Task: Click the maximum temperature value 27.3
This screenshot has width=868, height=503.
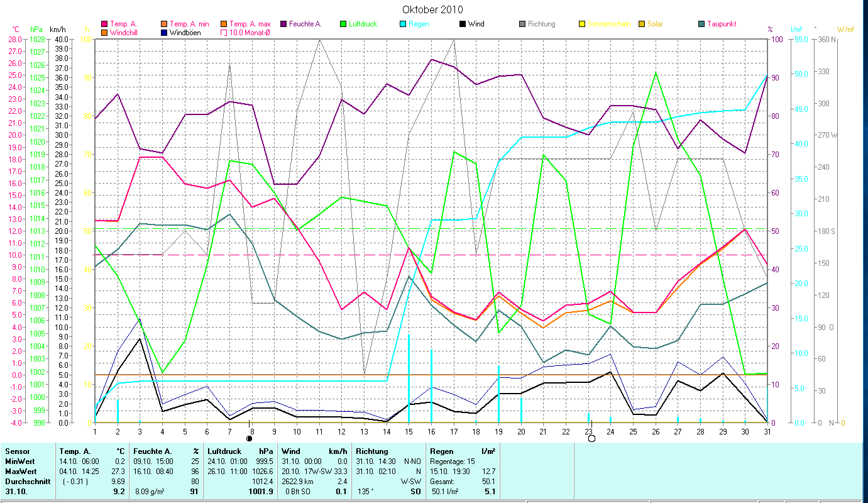Action: click(x=119, y=472)
